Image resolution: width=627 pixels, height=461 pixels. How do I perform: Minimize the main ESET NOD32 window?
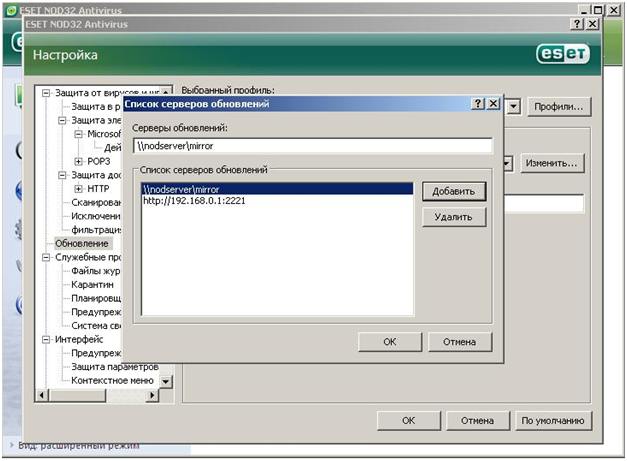point(584,10)
